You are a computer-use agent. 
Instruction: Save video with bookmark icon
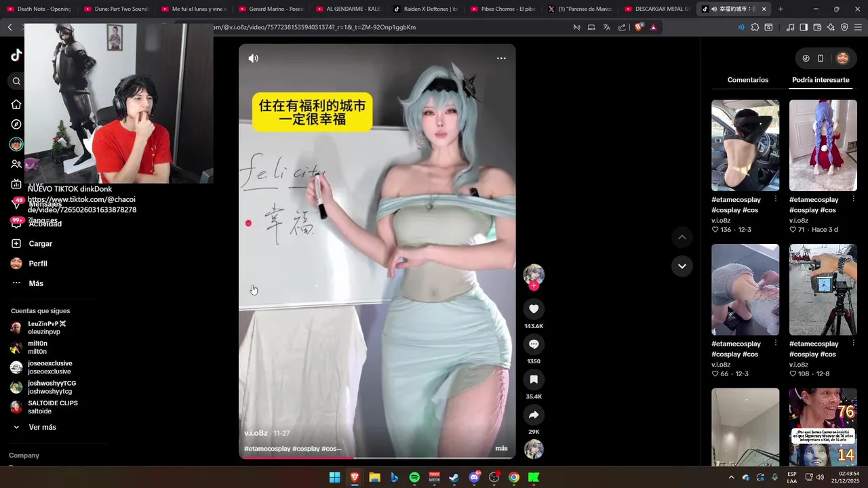point(534,380)
